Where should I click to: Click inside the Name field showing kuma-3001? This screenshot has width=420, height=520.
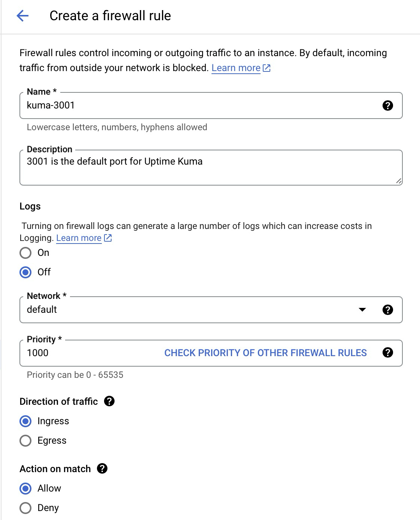(x=150, y=105)
